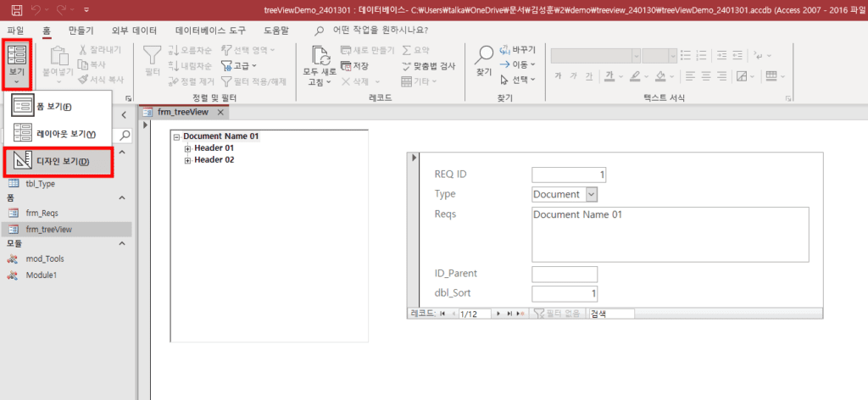Open the Type Document combo box
The image size is (868, 400).
(x=591, y=194)
